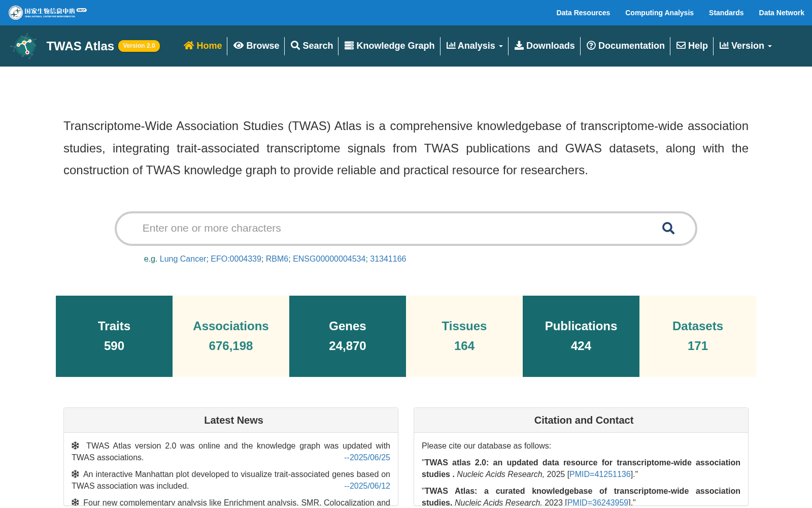Click the 'Please cite our database as follows:' text
This screenshot has height=508, width=812.
(x=486, y=446)
